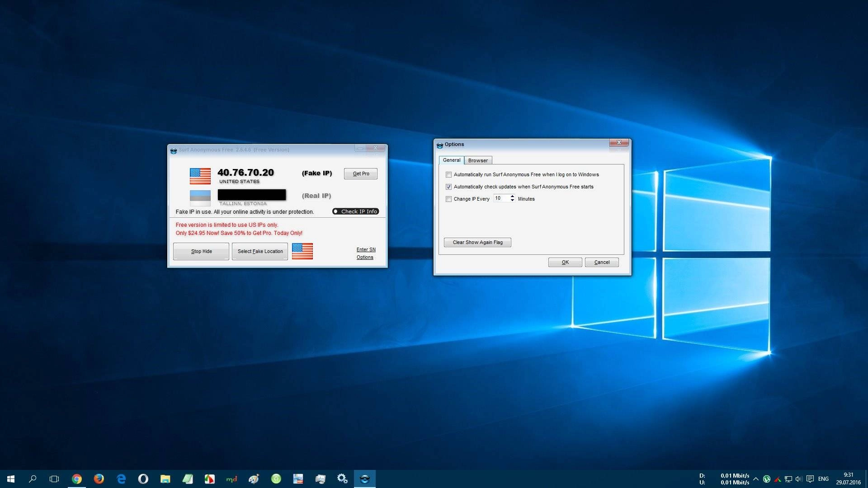The width and height of the screenshot is (868, 488).
Task: Increase the Change IP minutes spinner
Action: [512, 197]
